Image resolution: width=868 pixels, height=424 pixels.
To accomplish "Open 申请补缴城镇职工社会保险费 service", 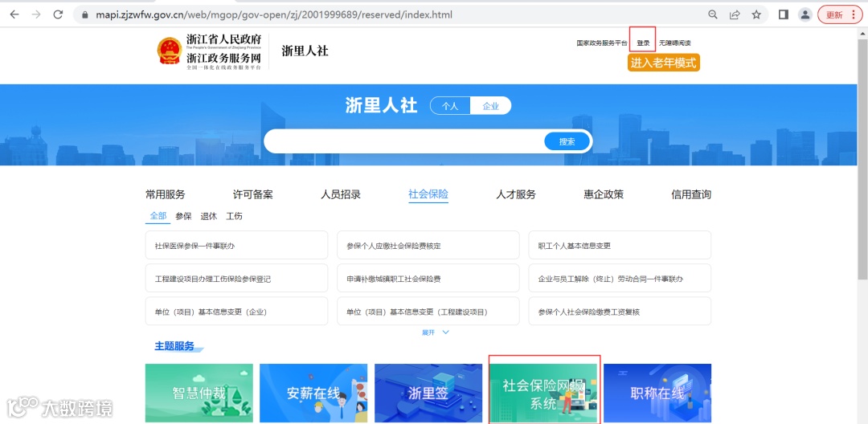I will (428, 279).
